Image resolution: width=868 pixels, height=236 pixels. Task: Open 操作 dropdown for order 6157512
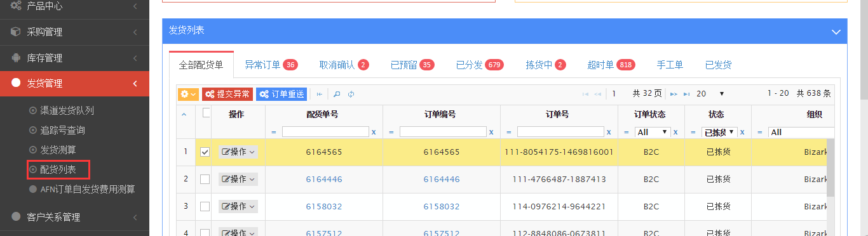(x=238, y=232)
